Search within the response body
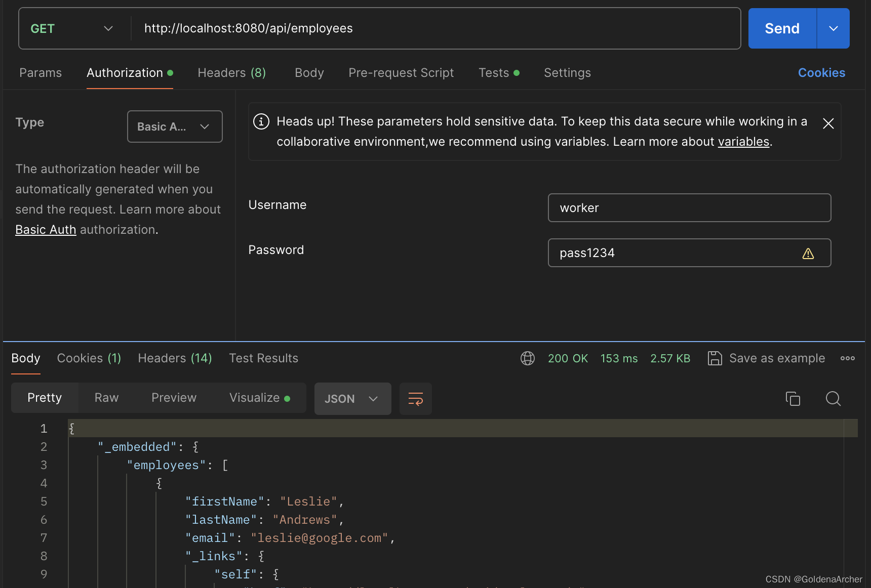The height and width of the screenshot is (588, 871). pos(833,399)
